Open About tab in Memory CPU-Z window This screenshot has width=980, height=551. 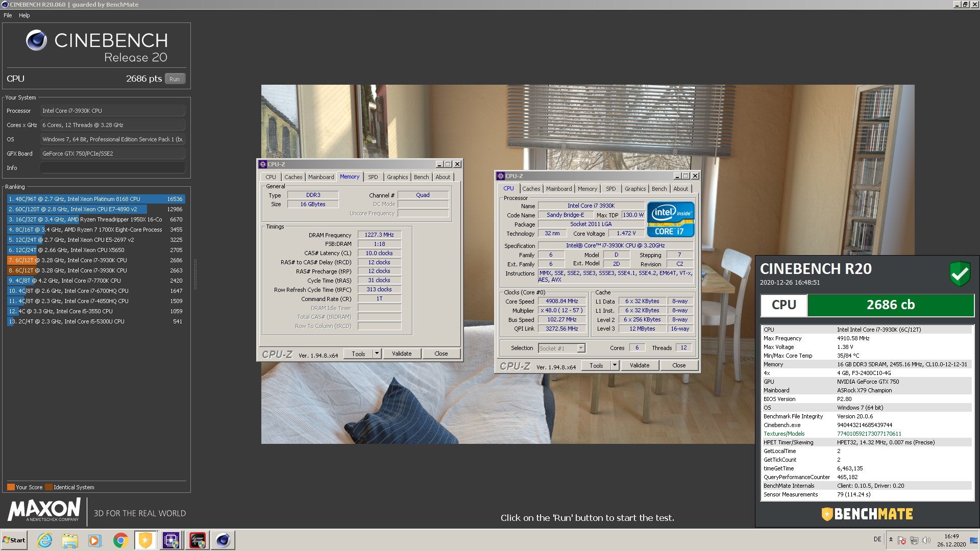pos(443,177)
